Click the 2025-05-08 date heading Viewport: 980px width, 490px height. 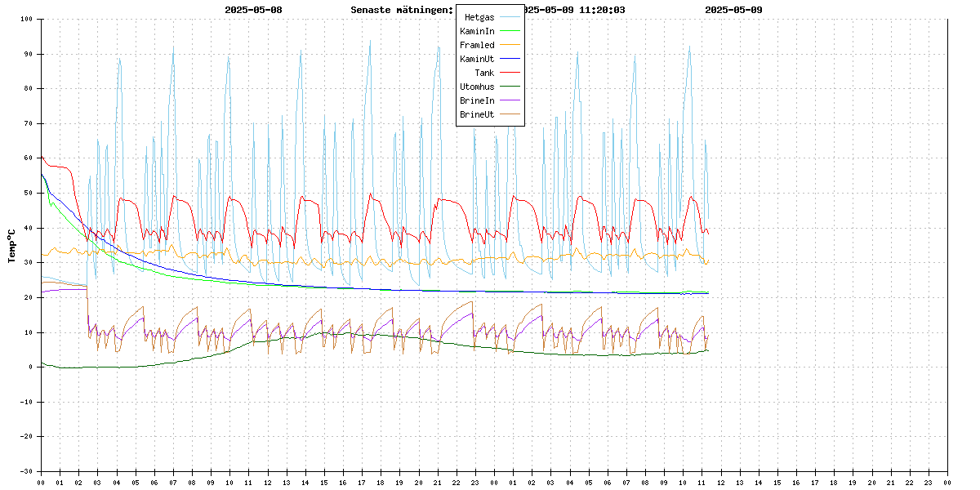(253, 10)
